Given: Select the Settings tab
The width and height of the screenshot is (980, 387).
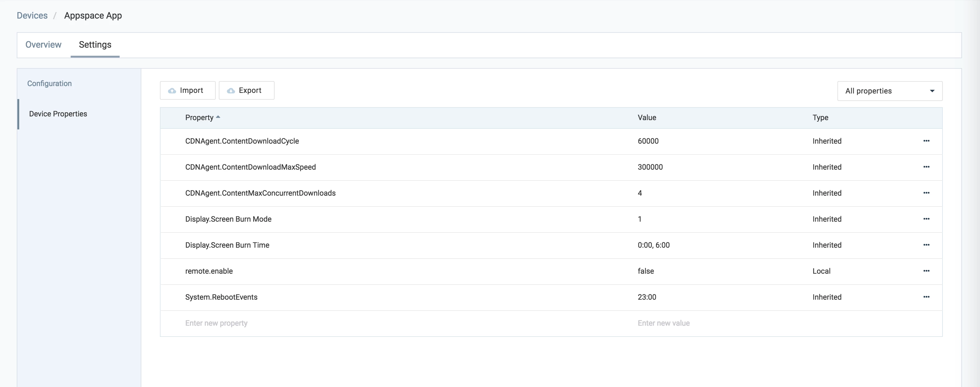Looking at the screenshot, I should (95, 45).
